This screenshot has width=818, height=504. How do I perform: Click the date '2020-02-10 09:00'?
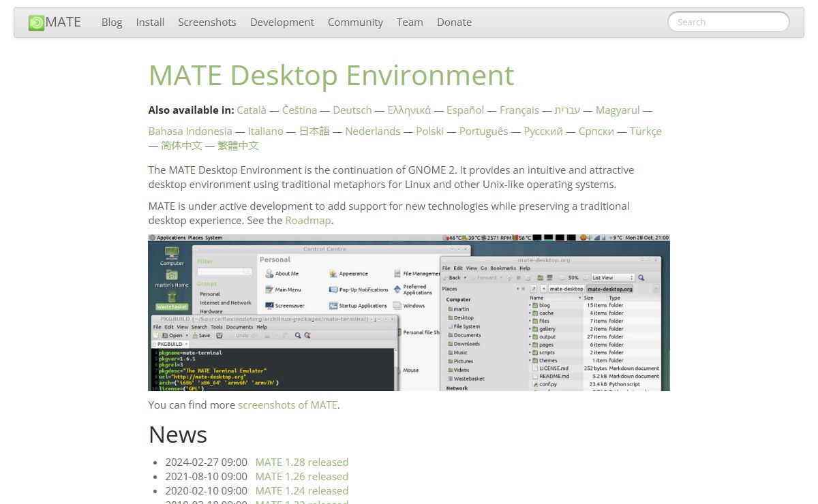click(x=207, y=490)
